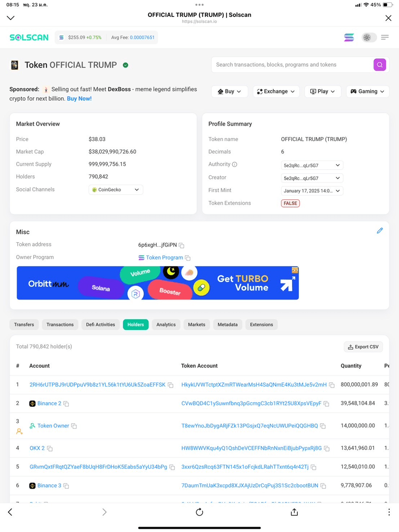Expand the First Mint date dropdown
The width and height of the screenshot is (399, 532).
(x=312, y=191)
